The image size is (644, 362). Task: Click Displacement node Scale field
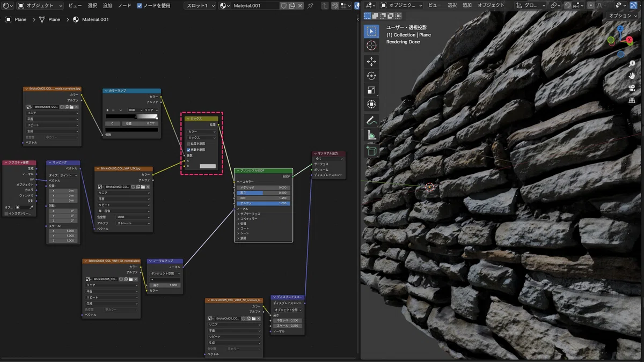point(288,326)
